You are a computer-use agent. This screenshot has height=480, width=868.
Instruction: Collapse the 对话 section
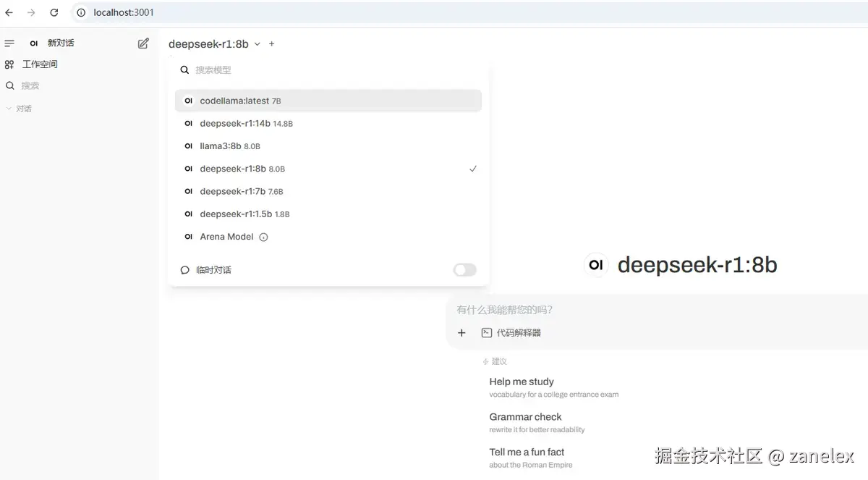(x=19, y=109)
